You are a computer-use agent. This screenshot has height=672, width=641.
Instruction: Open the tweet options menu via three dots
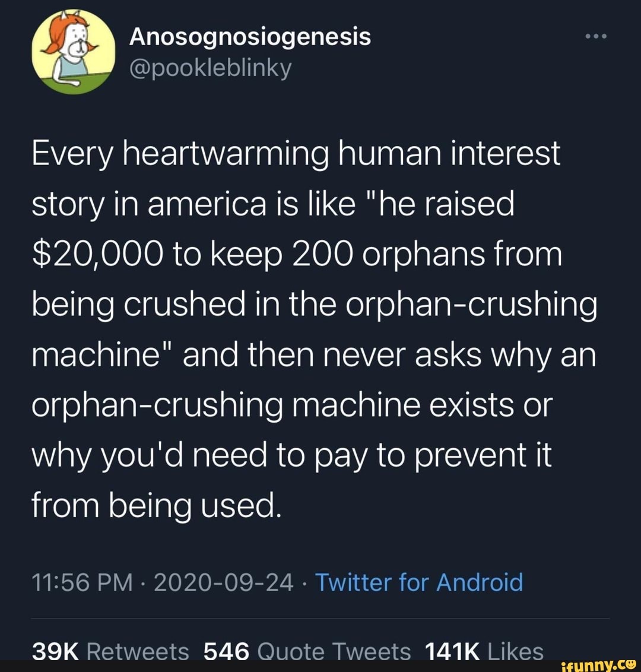click(595, 36)
